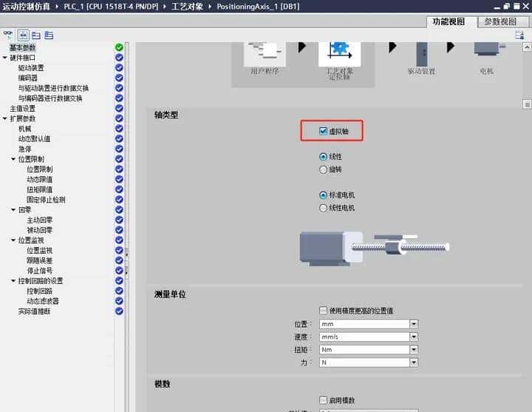The height and width of the screenshot is (412, 532).
Task: Click blue status checkmark beside 急停
Action: click(x=119, y=149)
